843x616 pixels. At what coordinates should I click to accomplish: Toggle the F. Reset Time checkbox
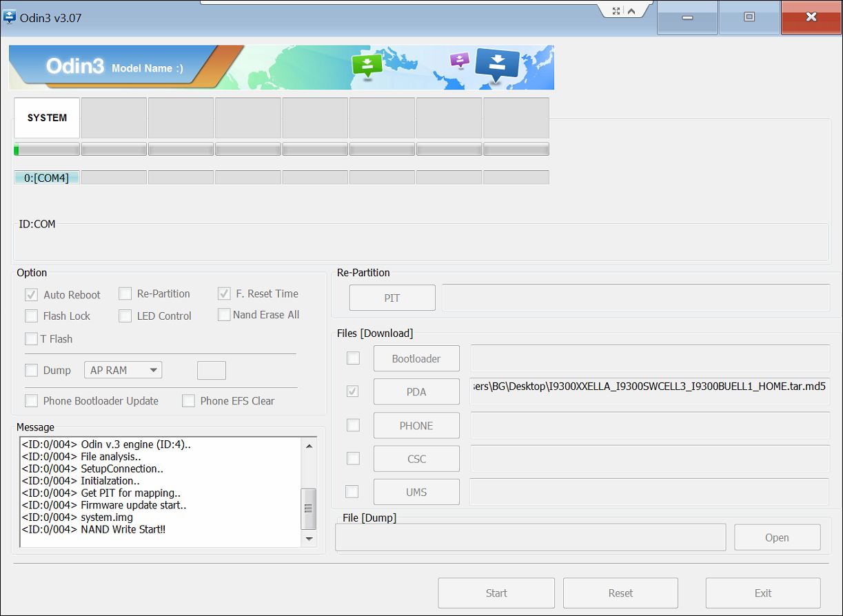pos(224,294)
